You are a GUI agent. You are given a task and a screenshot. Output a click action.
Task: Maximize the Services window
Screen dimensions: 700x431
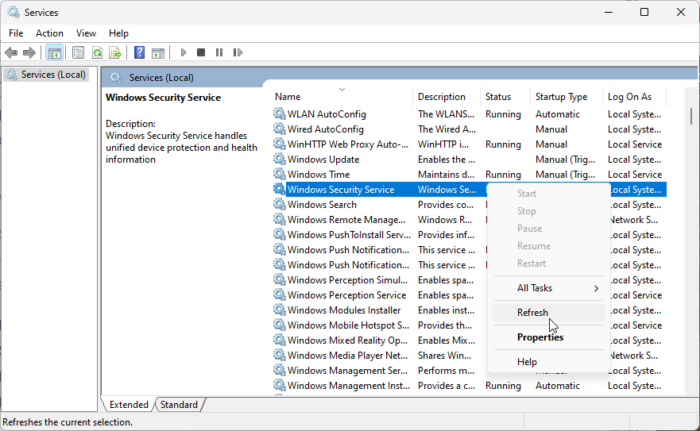tap(644, 12)
